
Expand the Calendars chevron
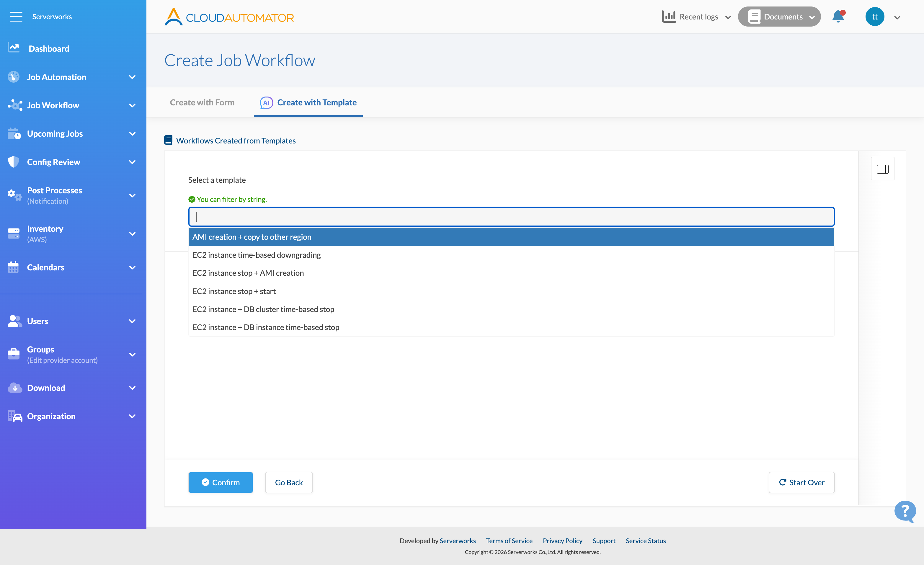132,268
